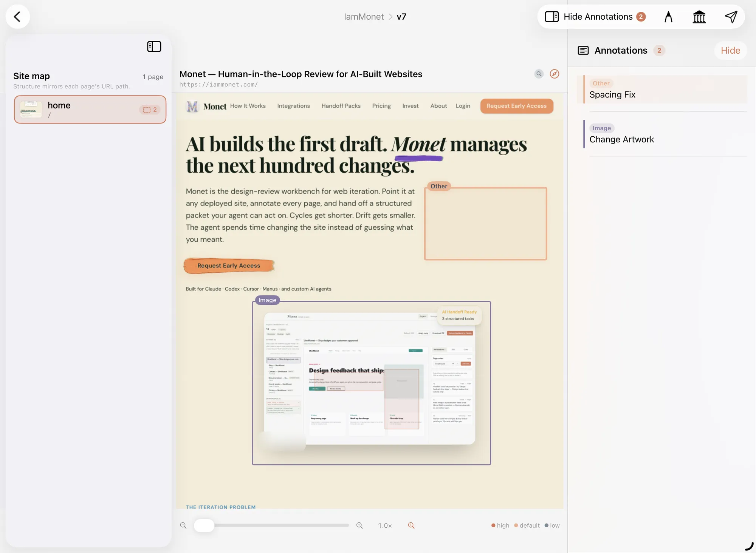Click the v7 breadcrumb

(401, 17)
